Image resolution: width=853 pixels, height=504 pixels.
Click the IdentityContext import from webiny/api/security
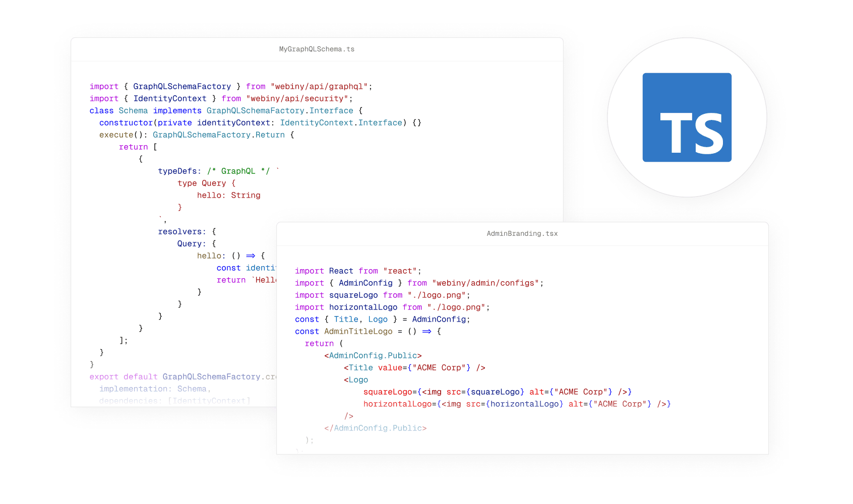(220, 98)
